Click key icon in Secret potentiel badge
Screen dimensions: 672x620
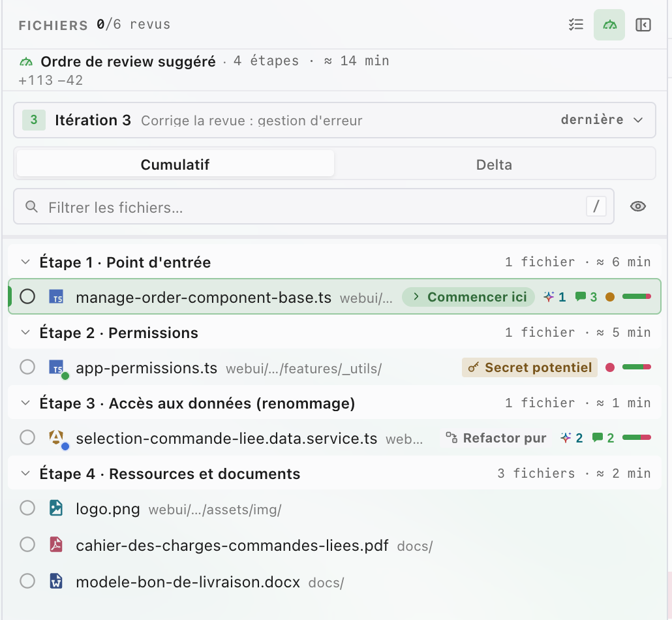pos(474,367)
